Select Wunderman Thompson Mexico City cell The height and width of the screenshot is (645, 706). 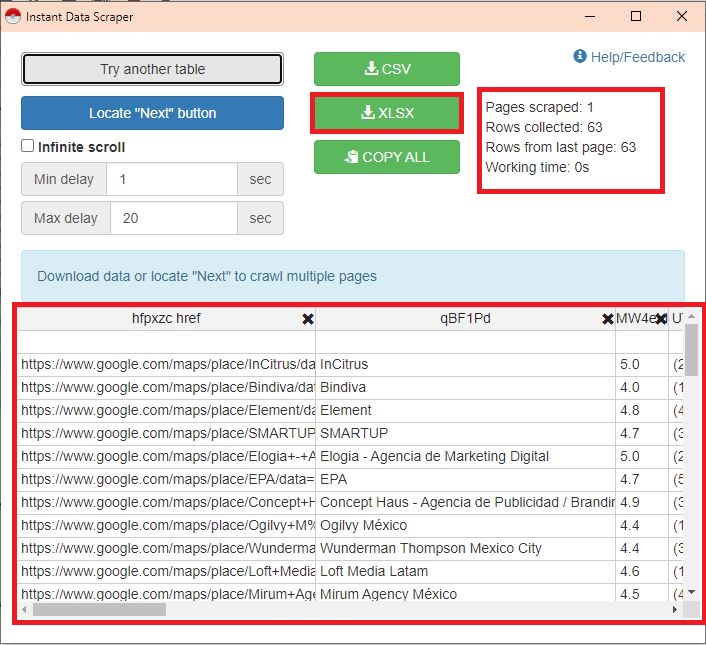(465, 548)
